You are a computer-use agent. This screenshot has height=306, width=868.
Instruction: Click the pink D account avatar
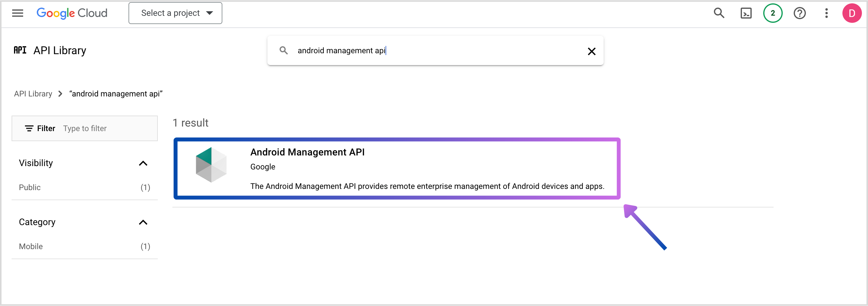(x=852, y=13)
